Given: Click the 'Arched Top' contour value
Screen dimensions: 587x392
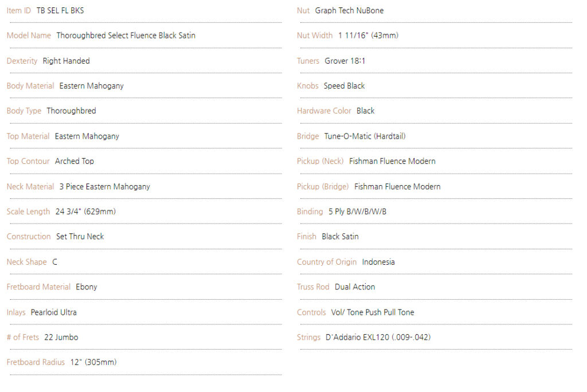Looking at the screenshot, I should pos(75,162).
